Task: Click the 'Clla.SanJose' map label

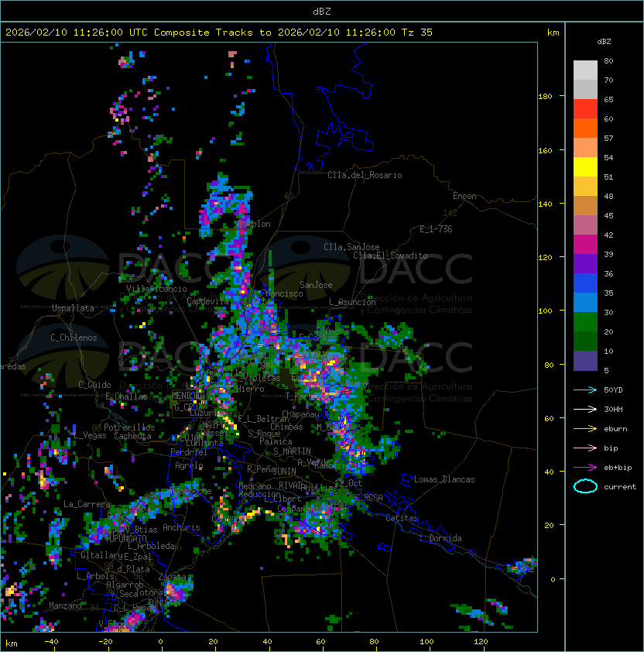Action: [351, 247]
